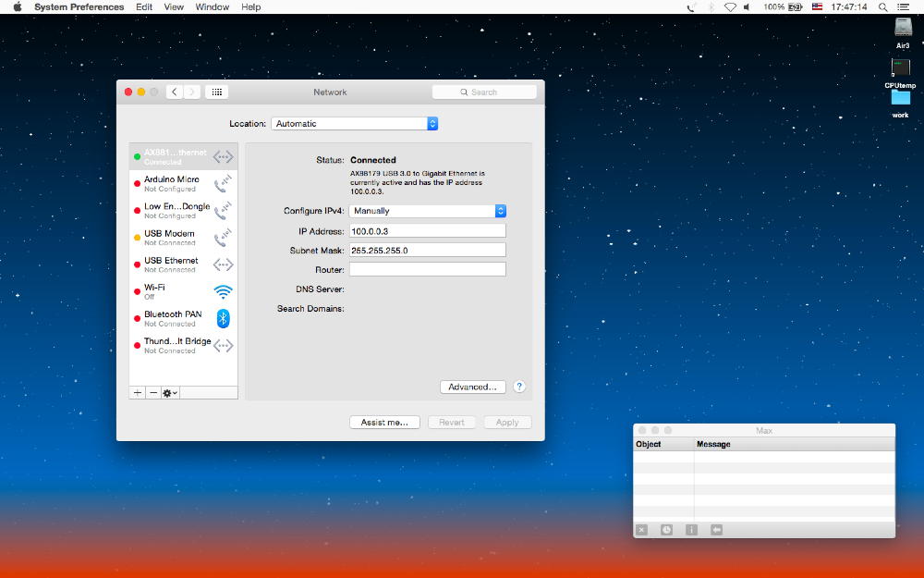Image resolution: width=924 pixels, height=578 pixels.
Task: Click the minus icon to remove selected service
Action: click(x=153, y=393)
